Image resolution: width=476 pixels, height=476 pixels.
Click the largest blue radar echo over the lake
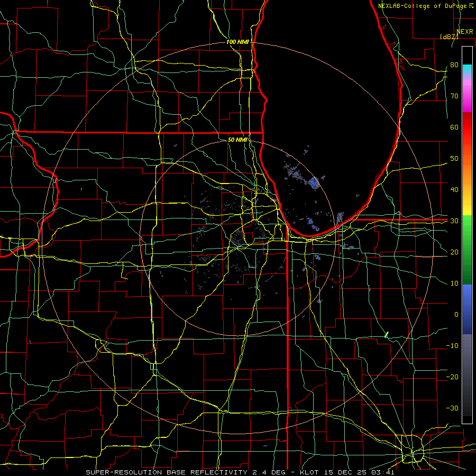coord(314,183)
